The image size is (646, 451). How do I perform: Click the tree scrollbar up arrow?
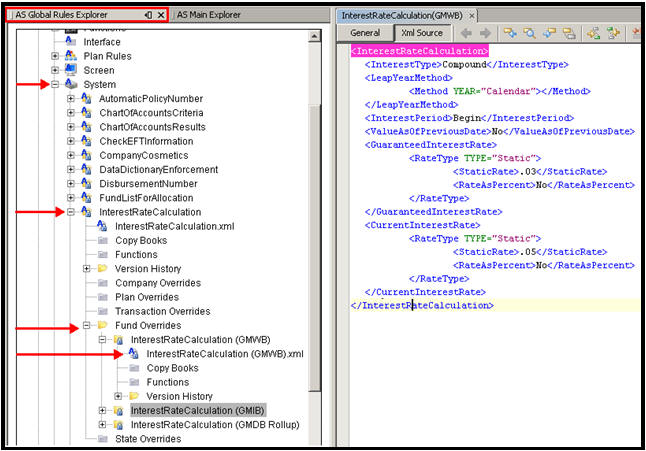coord(314,37)
